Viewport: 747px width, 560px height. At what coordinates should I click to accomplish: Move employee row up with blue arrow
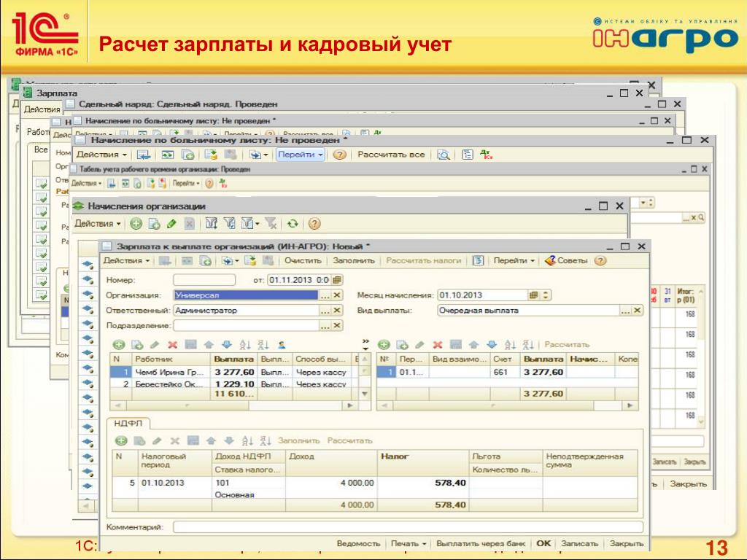209,345
